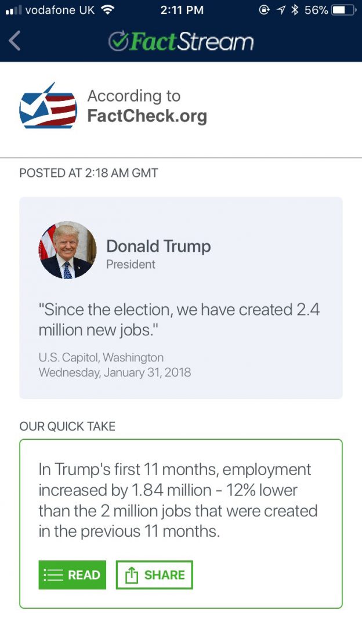Click the list icon on READ button
362x644 pixels.
click(53, 575)
